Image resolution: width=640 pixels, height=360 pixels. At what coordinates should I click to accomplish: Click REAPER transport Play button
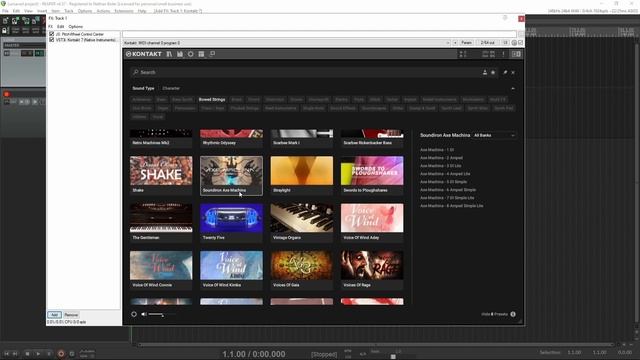pyautogui.click(x=38, y=353)
